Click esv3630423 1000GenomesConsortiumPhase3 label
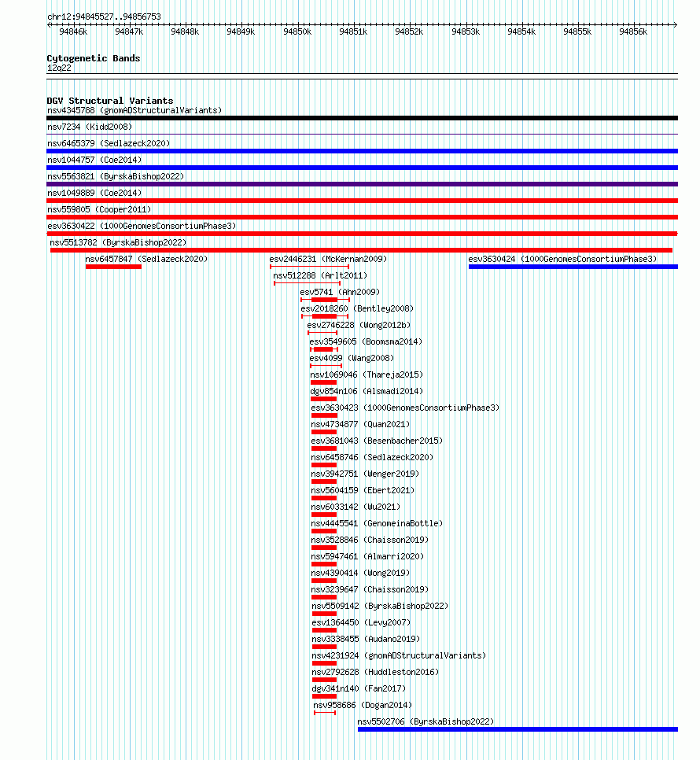 (x=405, y=408)
